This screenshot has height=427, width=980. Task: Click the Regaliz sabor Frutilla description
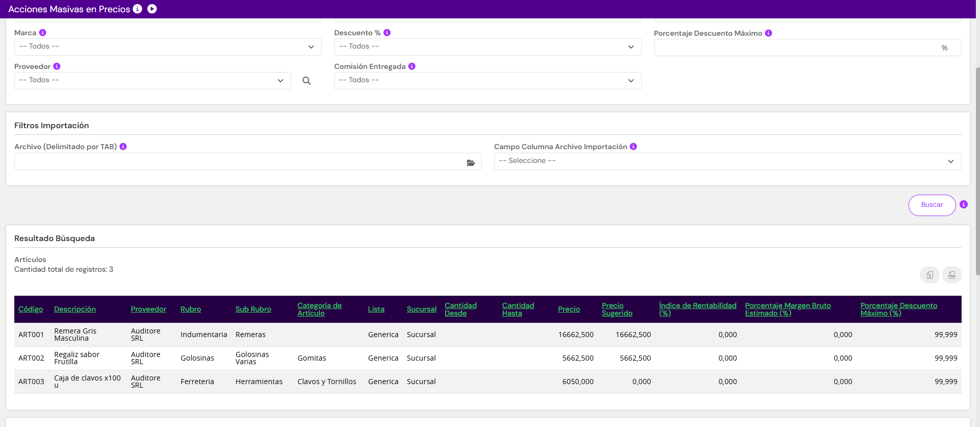pos(77,358)
